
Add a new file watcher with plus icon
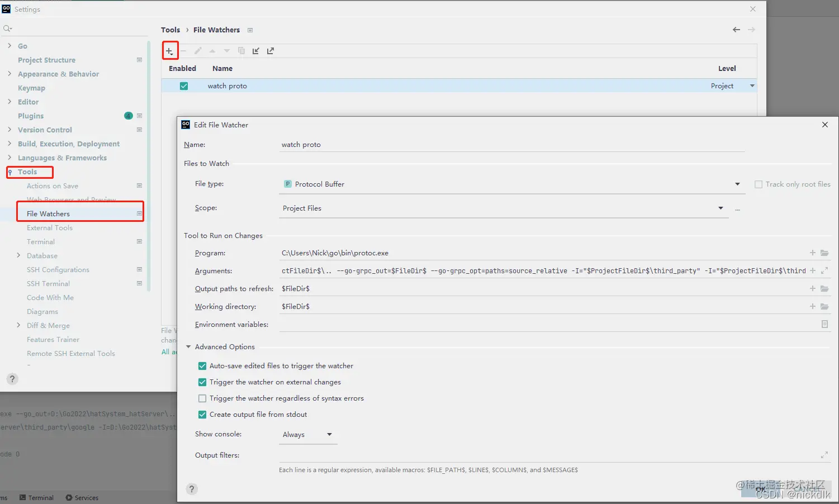(x=169, y=51)
